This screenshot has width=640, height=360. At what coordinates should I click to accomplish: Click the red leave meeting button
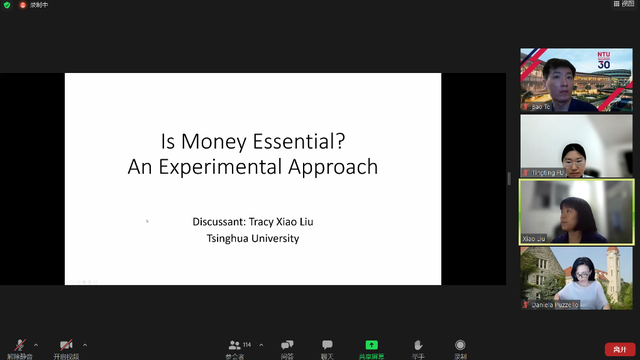tap(620, 349)
